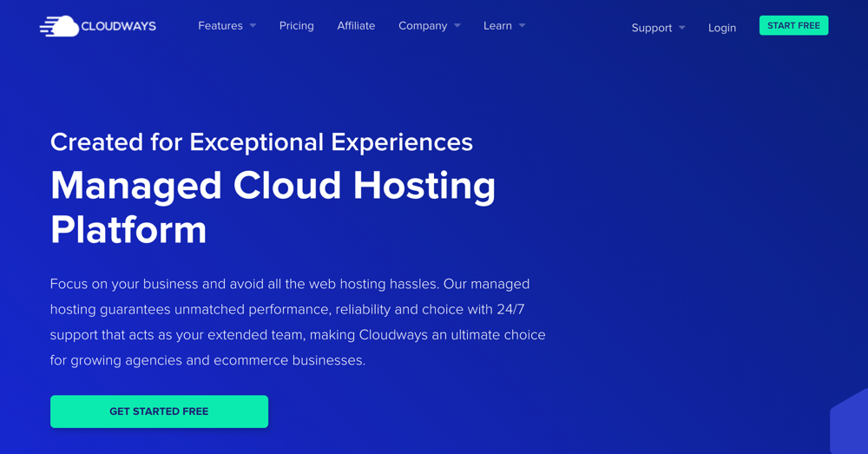
Task: Expand the Company dropdown arrow
Action: (x=457, y=25)
